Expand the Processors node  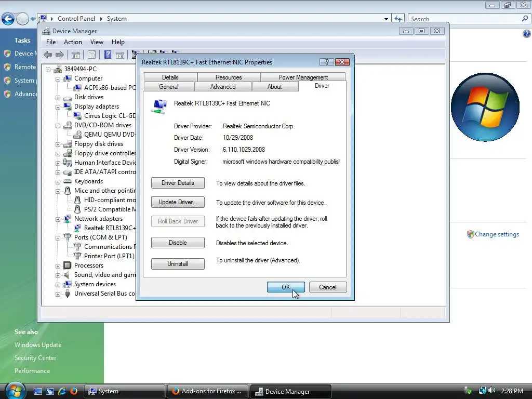click(58, 266)
